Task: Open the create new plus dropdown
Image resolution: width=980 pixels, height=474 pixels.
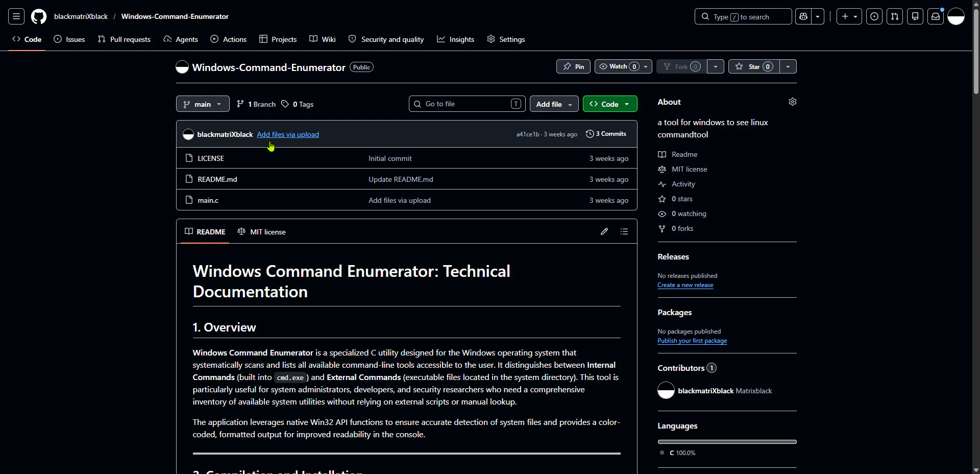Action: [849, 16]
